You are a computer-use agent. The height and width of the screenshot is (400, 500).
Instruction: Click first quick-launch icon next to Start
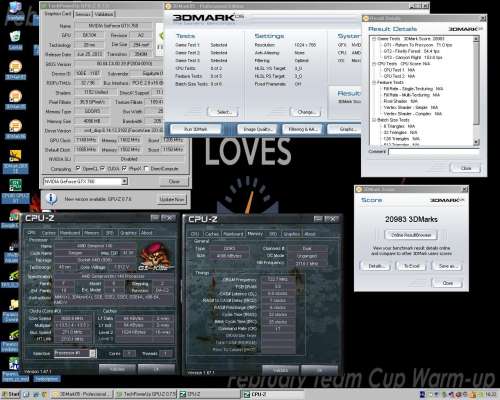point(27,395)
